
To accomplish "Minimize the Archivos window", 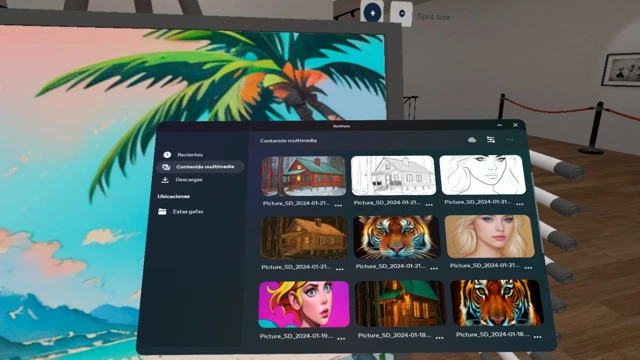I will coord(500,125).
